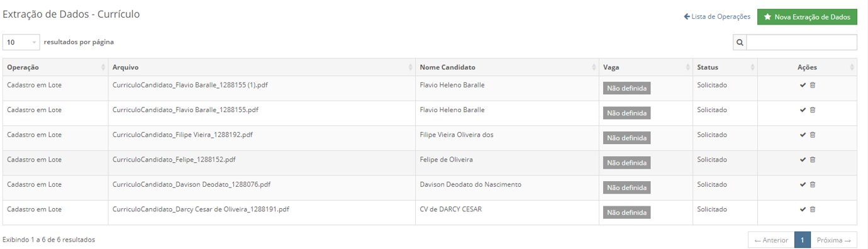Focus the table search input field
868x249 pixels.
801,42
